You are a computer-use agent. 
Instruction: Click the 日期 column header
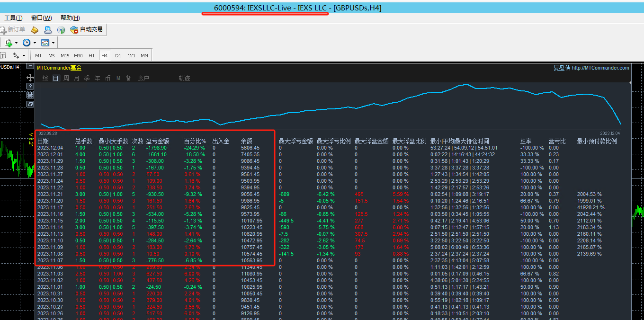[43, 141]
